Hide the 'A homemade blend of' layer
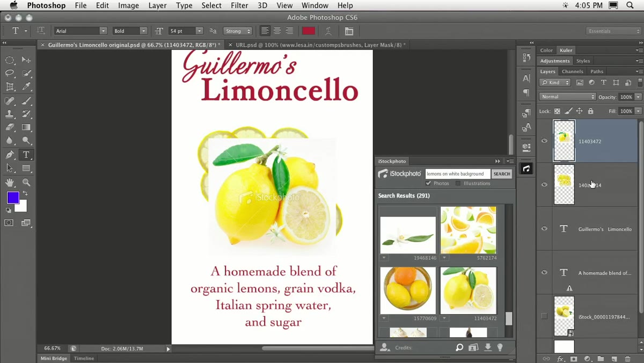Image resolution: width=644 pixels, height=363 pixels. (x=544, y=273)
